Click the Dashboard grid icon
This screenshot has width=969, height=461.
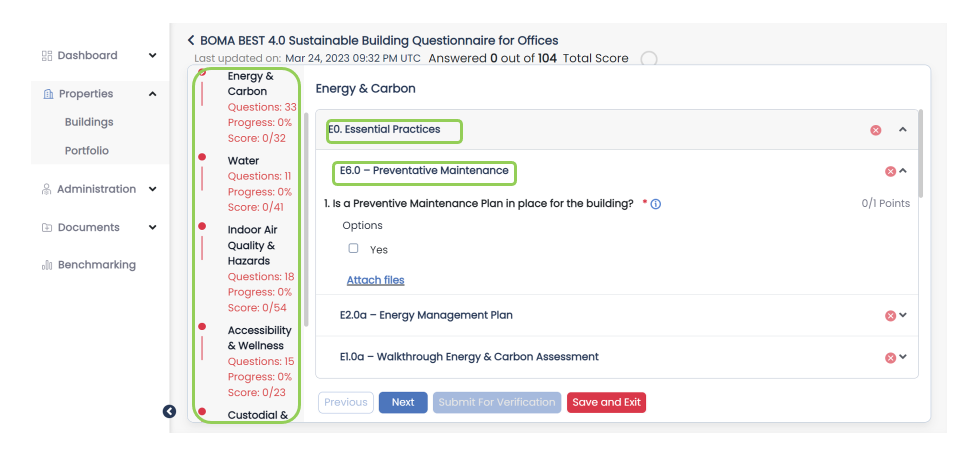pos(47,56)
